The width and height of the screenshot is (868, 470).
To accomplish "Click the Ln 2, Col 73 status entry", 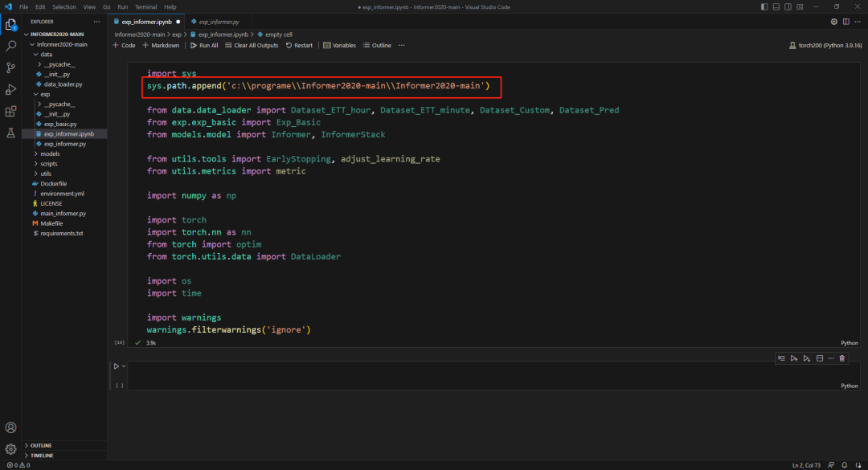I will (x=807, y=465).
